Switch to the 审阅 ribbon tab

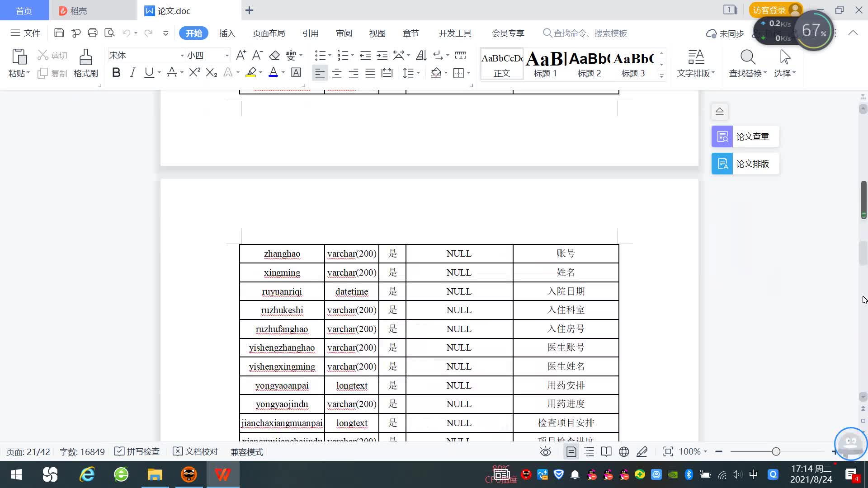click(344, 33)
